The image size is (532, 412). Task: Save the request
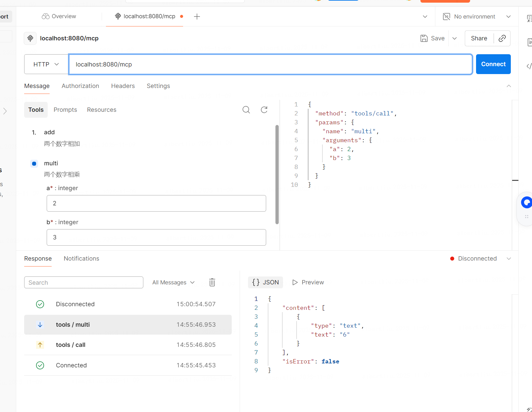(432, 38)
